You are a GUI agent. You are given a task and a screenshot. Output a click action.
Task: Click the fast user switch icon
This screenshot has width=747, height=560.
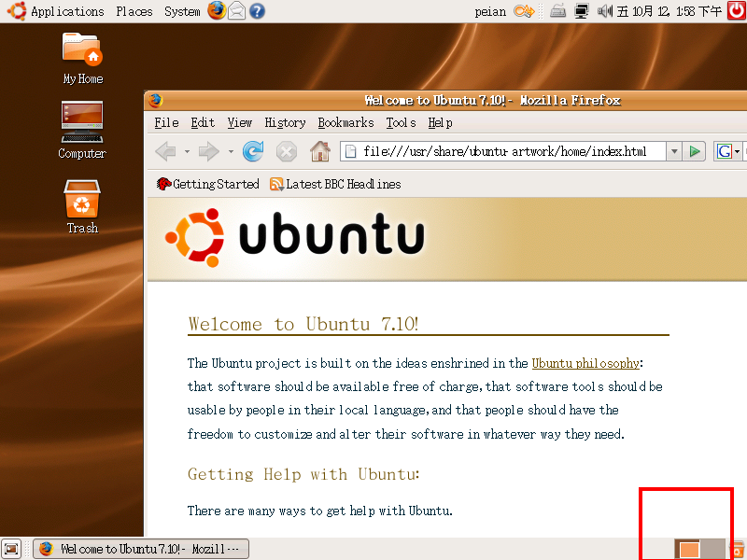point(524,11)
